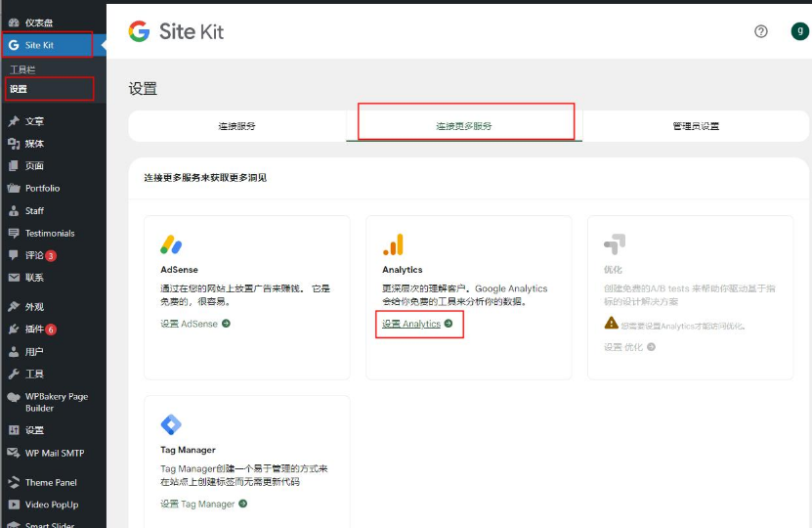Open the 工具栏 submenu under Site Kit
Image resolution: width=812 pixels, height=528 pixels.
[x=22, y=69]
